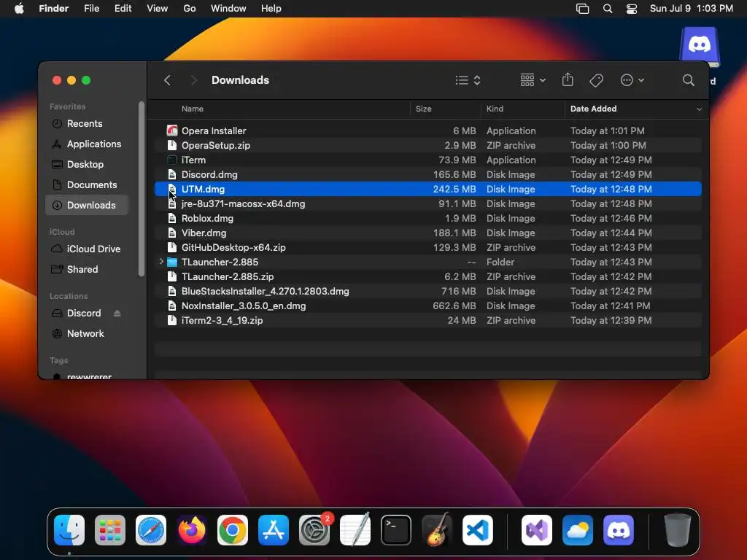This screenshot has width=747, height=560.
Task: Select iTerm2-3_4_19.zip
Action: pyautogui.click(x=427, y=321)
